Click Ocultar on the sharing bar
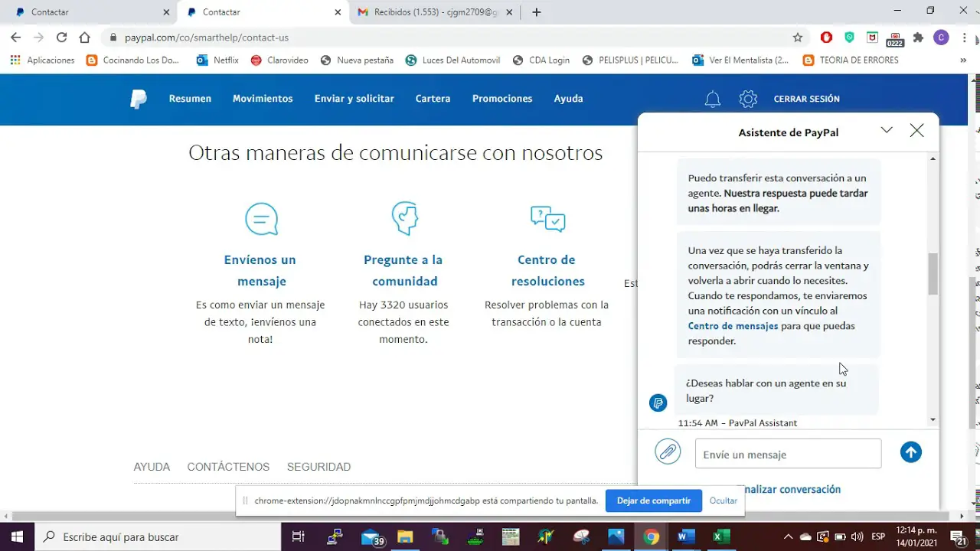980x551 pixels. pos(724,500)
